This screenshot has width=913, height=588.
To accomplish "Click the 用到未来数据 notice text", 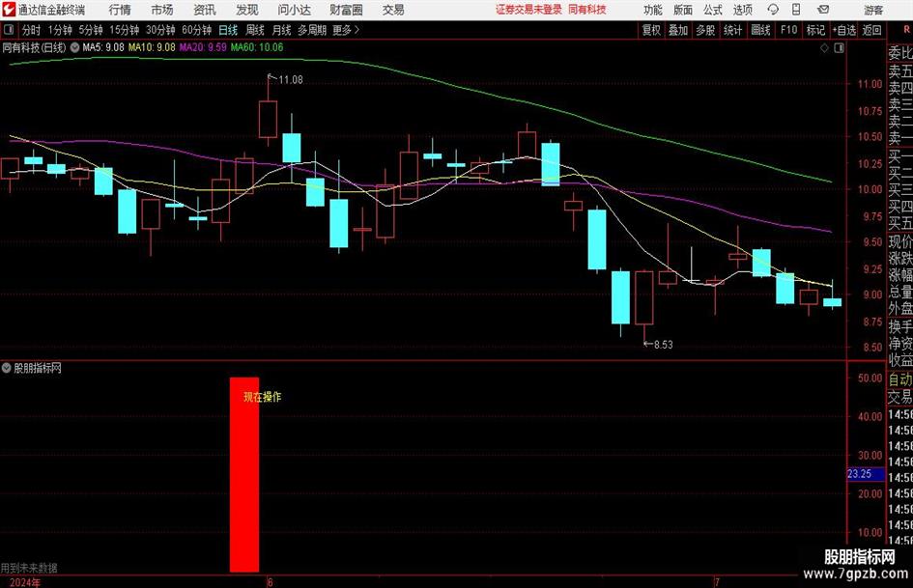I will (x=29, y=568).
